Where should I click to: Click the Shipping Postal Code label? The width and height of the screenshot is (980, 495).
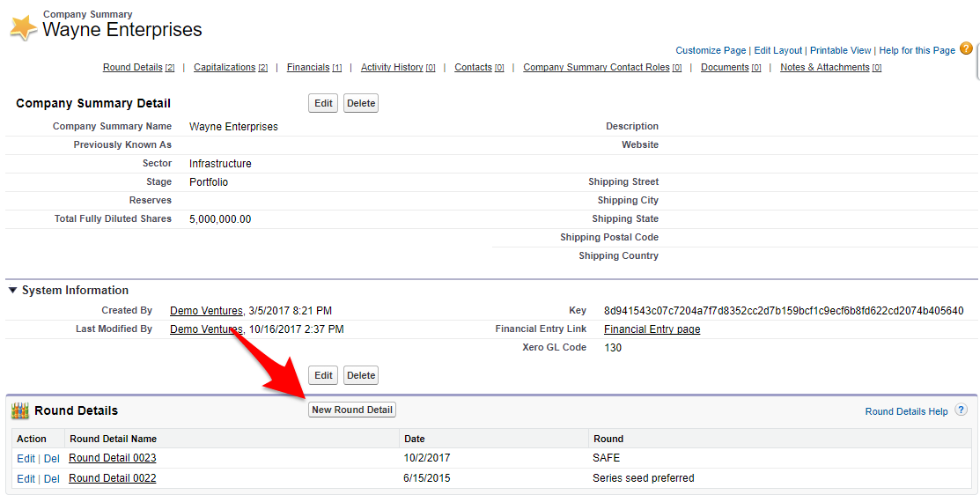pyautogui.click(x=609, y=238)
